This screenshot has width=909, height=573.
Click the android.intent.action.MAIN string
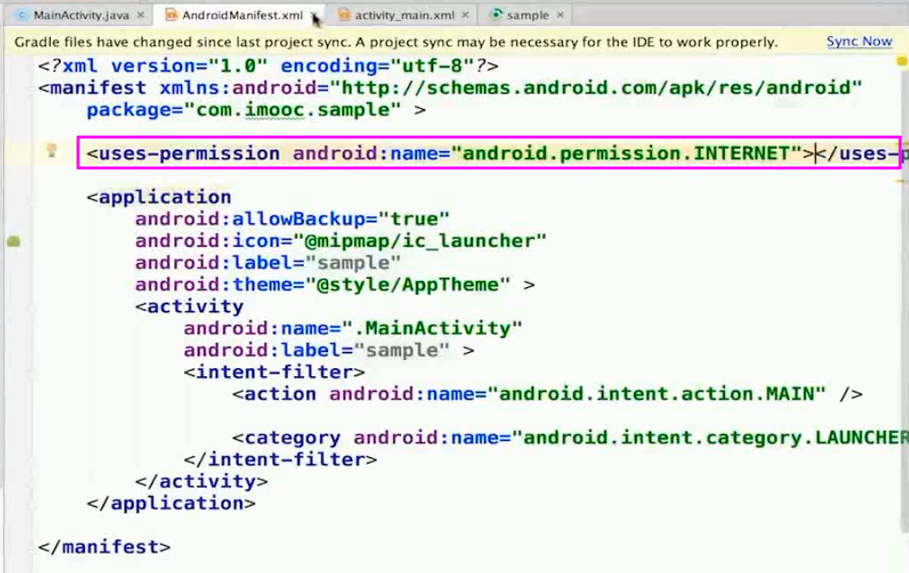tap(656, 394)
